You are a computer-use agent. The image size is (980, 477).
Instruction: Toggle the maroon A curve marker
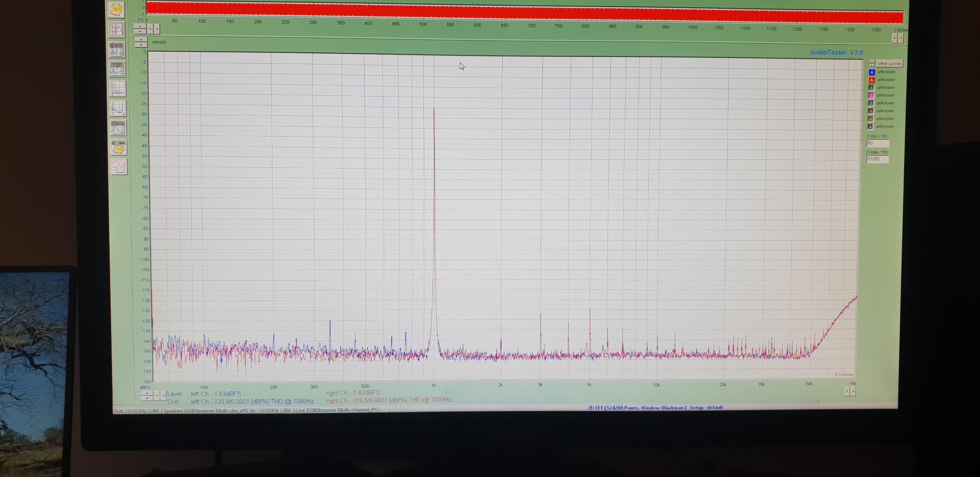click(871, 111)
